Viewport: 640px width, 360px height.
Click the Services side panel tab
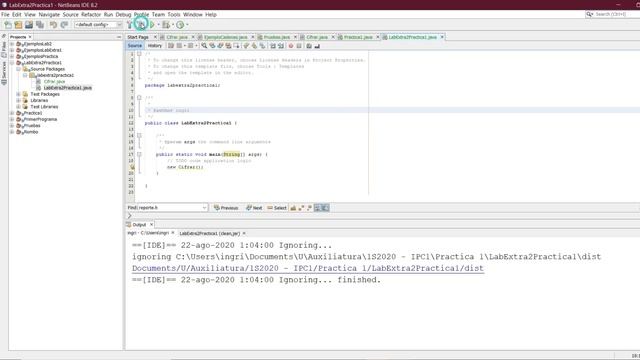pos(4,73)
